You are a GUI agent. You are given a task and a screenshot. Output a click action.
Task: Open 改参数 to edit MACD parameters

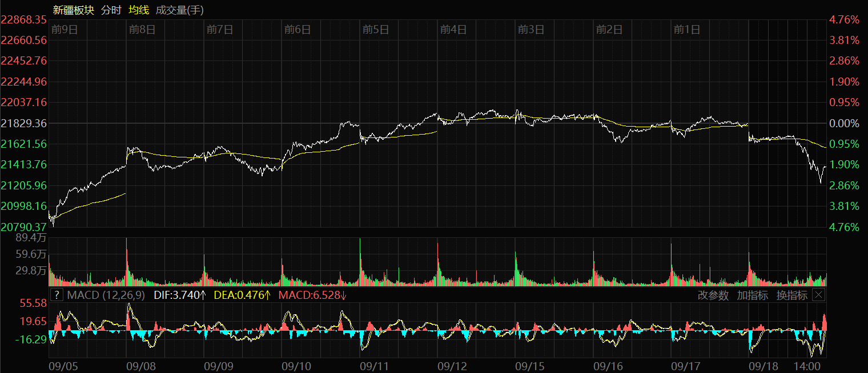tap(713, 295)
